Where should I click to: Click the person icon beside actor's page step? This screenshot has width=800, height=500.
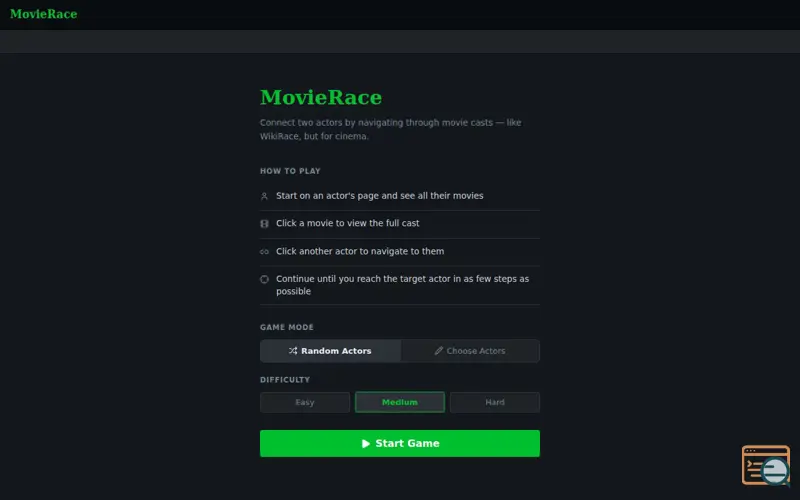(264, 196)
